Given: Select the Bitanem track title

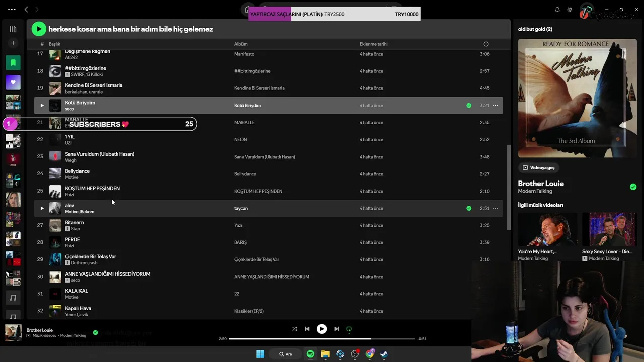Looking at the screenshot, I should (x=74, y=222).
